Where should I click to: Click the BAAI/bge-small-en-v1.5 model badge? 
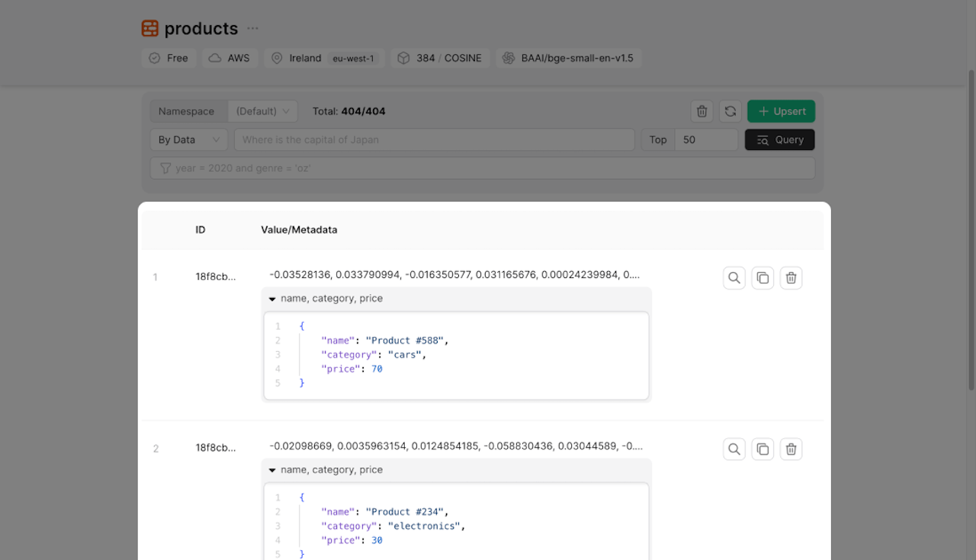[569, 58]
